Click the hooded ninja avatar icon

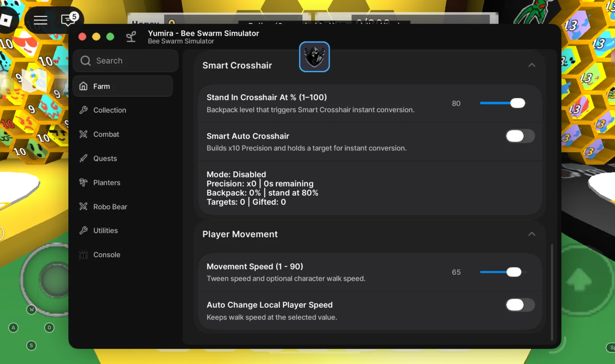[x=315, y=57]
